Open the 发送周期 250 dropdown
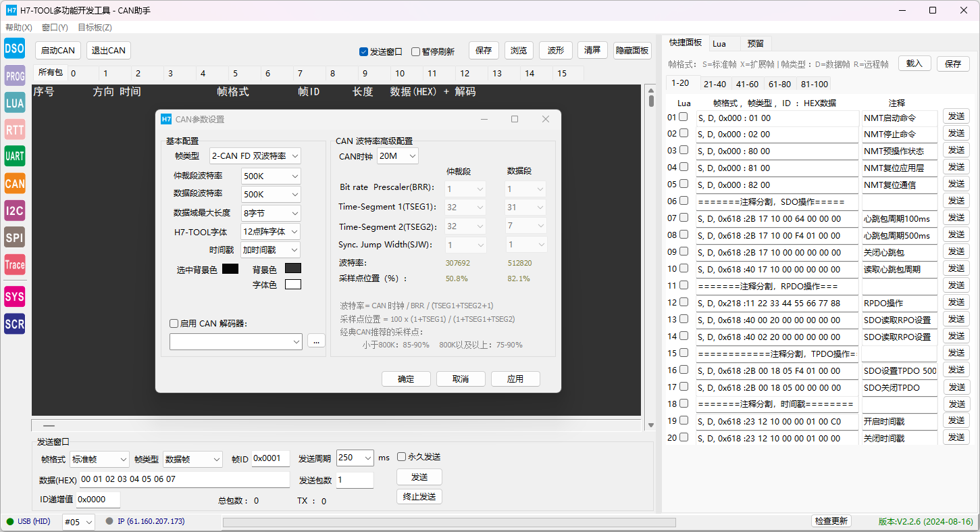This screenshot has height=532, width=980. click(x=355, y=458)
